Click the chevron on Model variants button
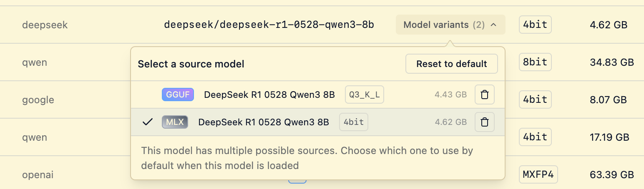 [x=493, y=25]
